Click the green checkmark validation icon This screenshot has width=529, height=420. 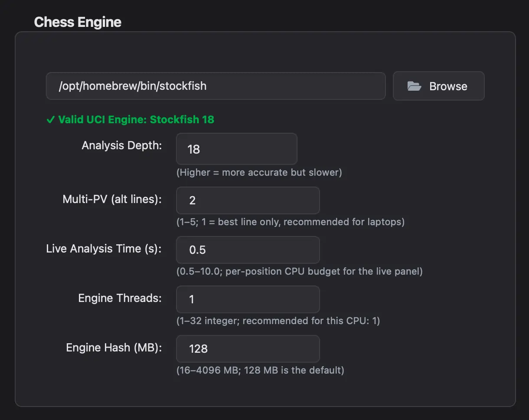50,119
